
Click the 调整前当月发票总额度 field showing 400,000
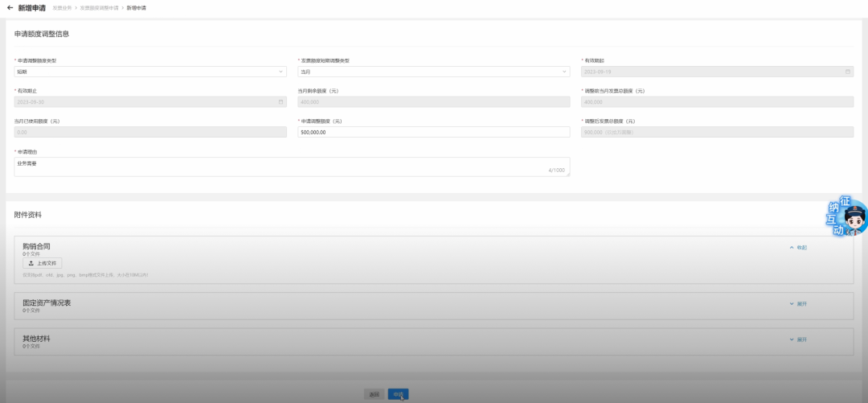pyautogui.click(x=717, y=102)
